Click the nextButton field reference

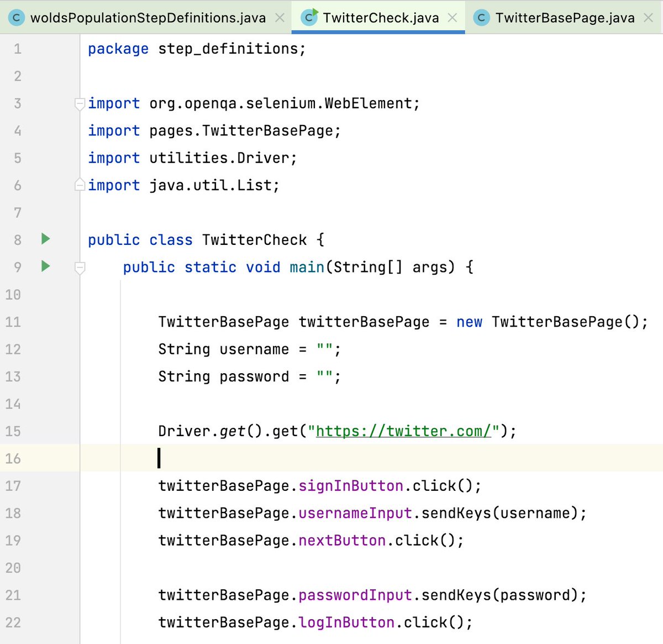(x=342, y=540)
